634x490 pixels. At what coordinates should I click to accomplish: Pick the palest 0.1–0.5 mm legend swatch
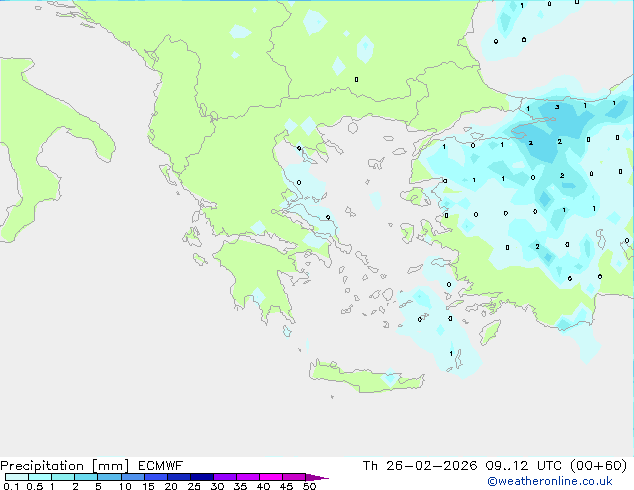click(x=17, y=477)
